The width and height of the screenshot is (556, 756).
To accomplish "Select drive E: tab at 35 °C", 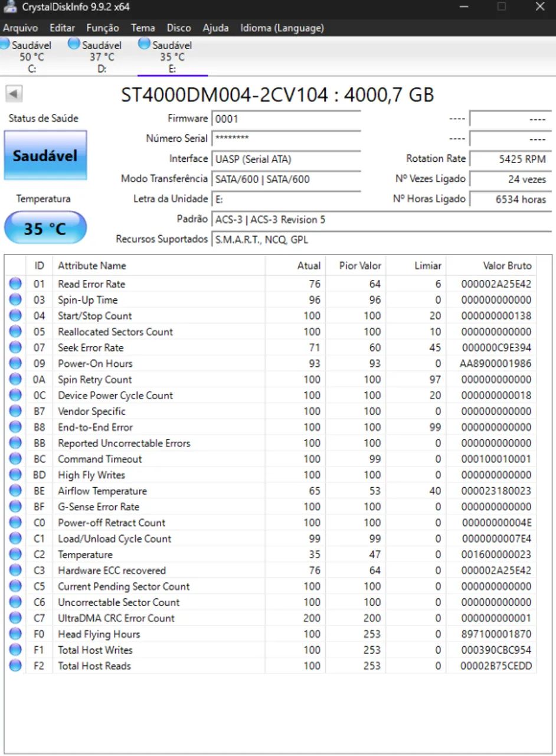I will (172, 57).
